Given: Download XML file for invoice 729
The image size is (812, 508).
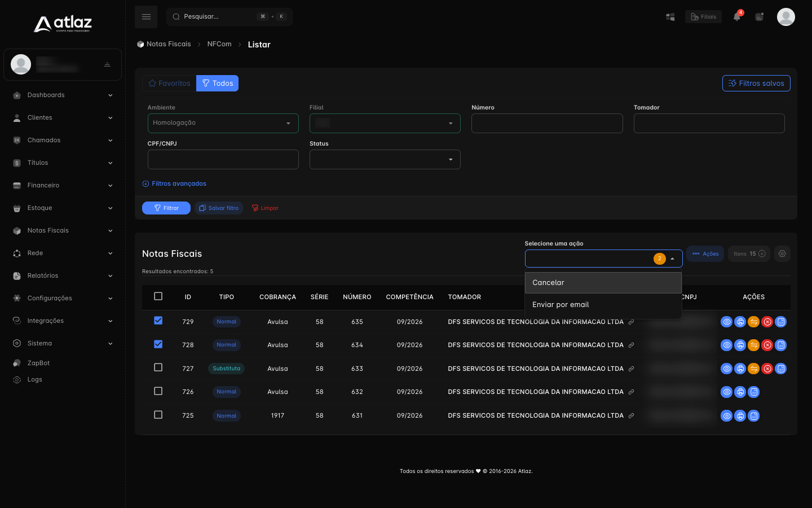Looking at the screenshot, I should pos(781,322).
